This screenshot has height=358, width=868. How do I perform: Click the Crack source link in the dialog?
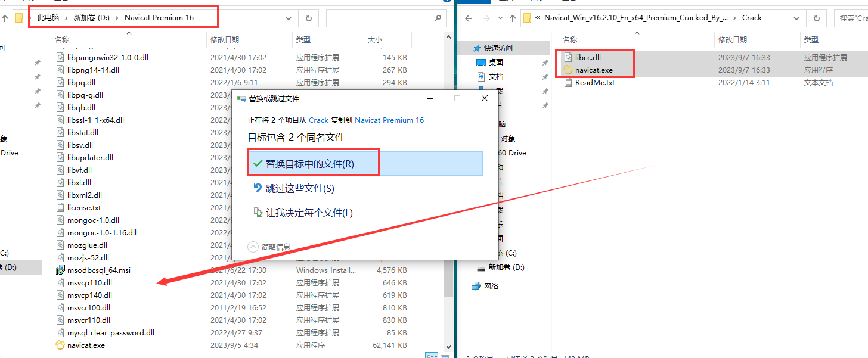pyautogui.click(x=319, y=120)
